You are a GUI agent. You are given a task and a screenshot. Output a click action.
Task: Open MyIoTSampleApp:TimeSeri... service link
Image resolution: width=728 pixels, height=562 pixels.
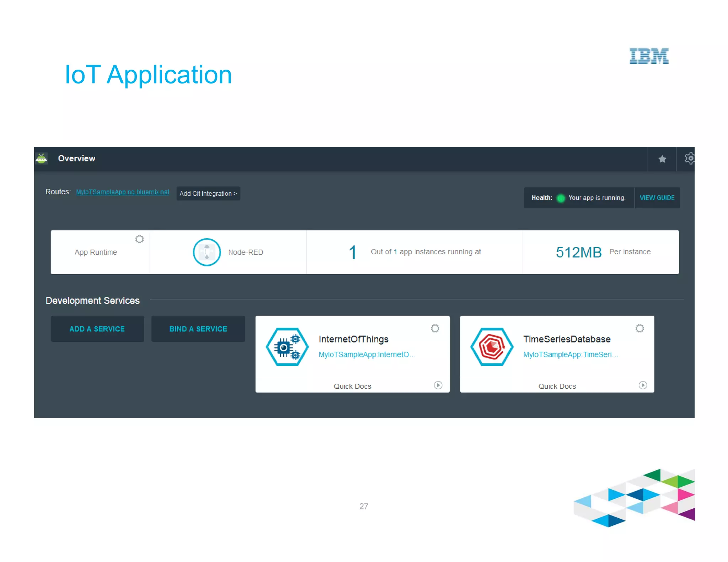coord(571,355)
